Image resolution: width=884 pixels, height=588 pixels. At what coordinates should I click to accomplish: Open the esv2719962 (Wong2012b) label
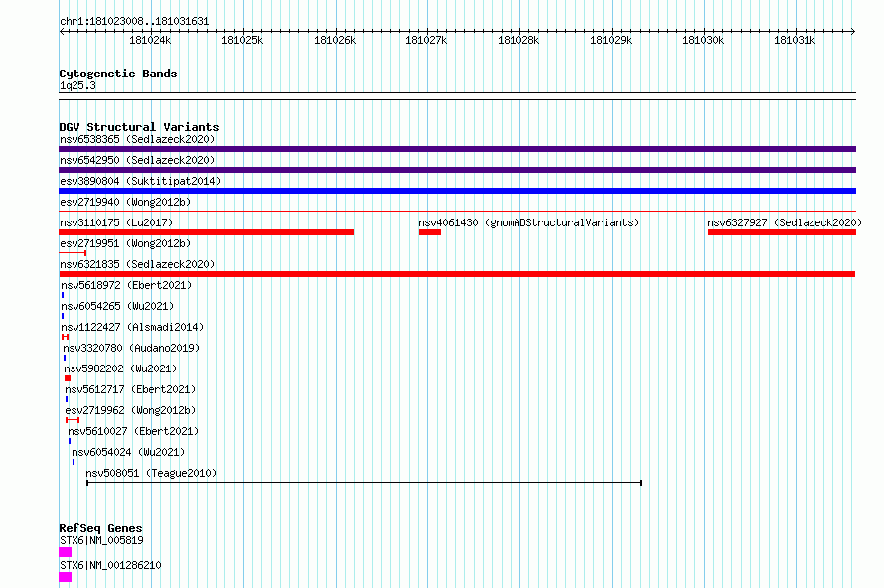(x=130, y=410)
